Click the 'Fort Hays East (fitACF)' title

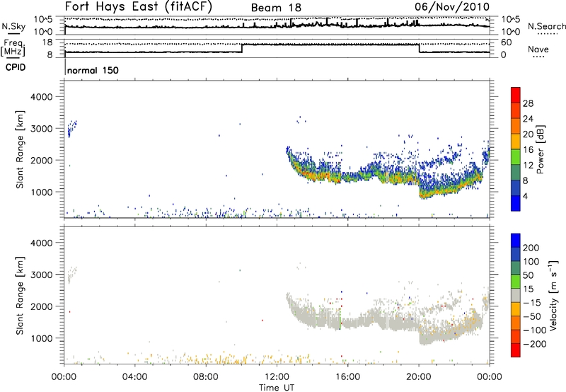pyautogui.click(x=139, y=7)
